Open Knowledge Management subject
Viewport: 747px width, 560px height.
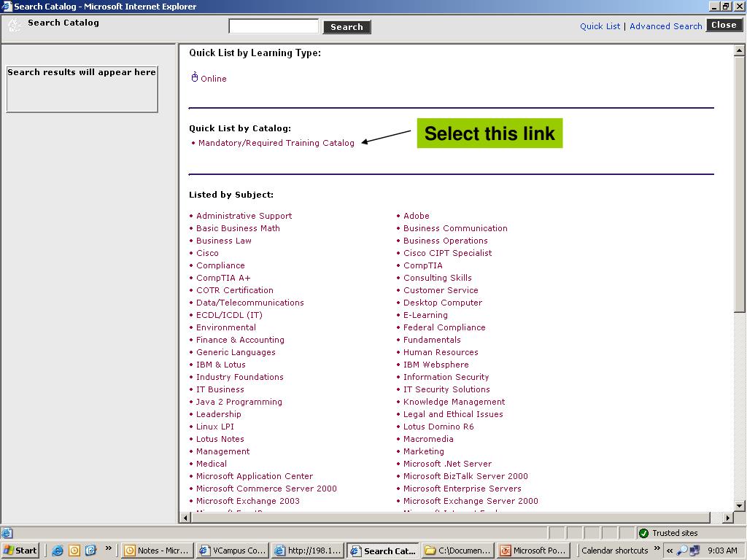click(x=454, y=402)
